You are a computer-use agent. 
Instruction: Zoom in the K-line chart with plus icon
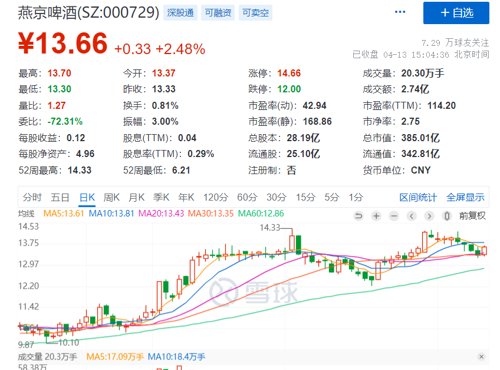click(x=376, y=216)
